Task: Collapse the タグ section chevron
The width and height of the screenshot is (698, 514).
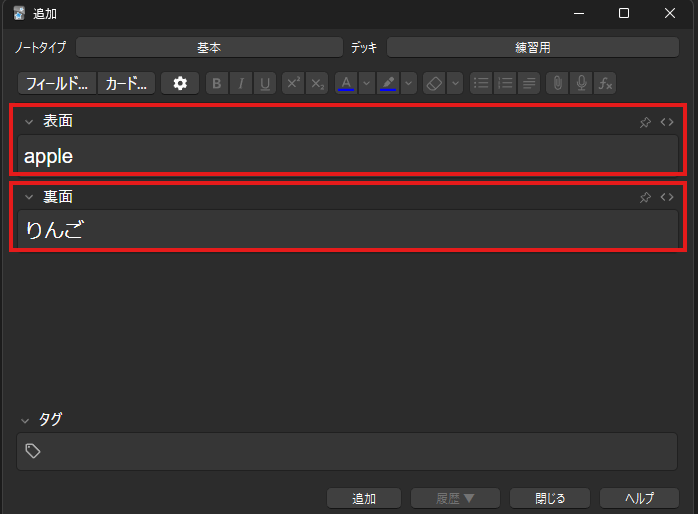Action: (x=25, y=420)
